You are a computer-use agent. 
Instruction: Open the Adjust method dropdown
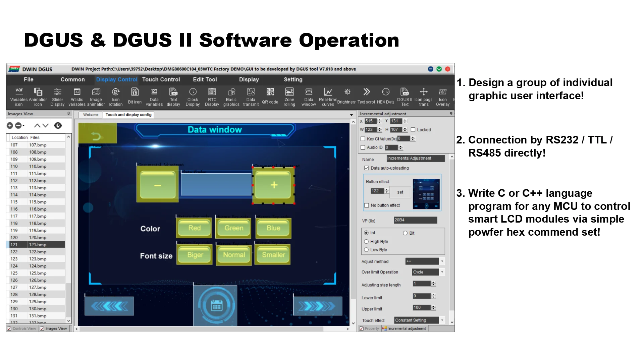coord(442,261)
